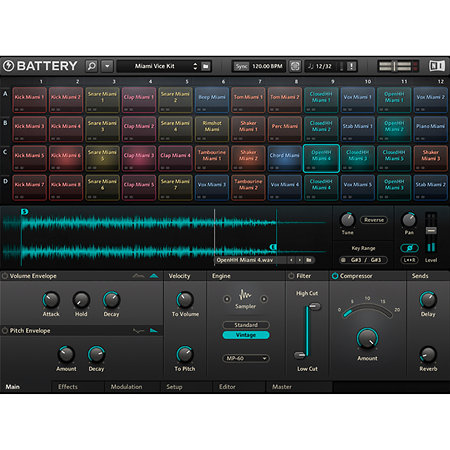Click the Level fader handle
450x450 pixels.
[x=431, y=230]
